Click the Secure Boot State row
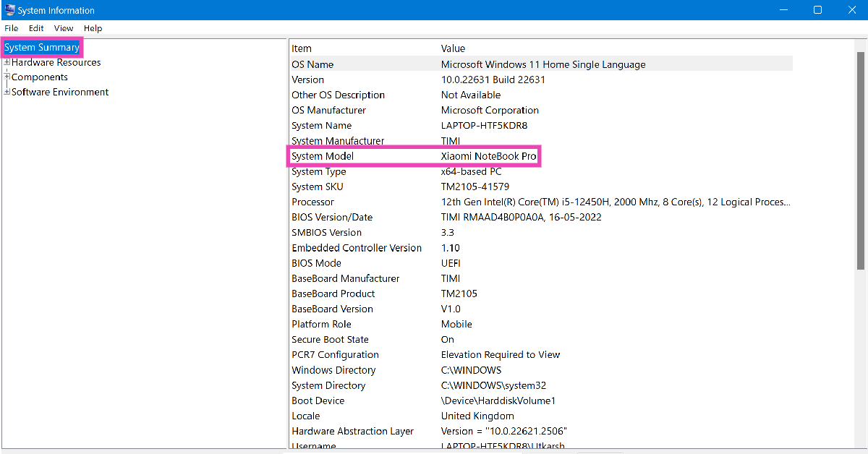868x454 pixels. 330,340
